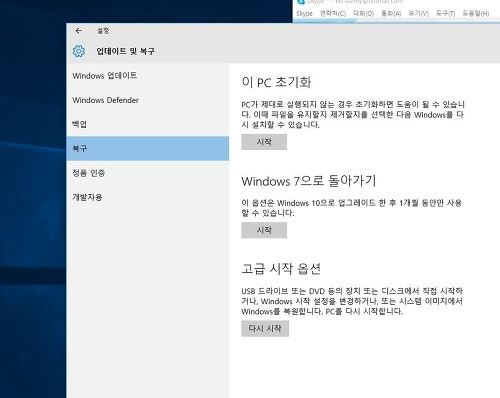Click 시작 button under 이 PC 초기화

[x=264, y=142]
